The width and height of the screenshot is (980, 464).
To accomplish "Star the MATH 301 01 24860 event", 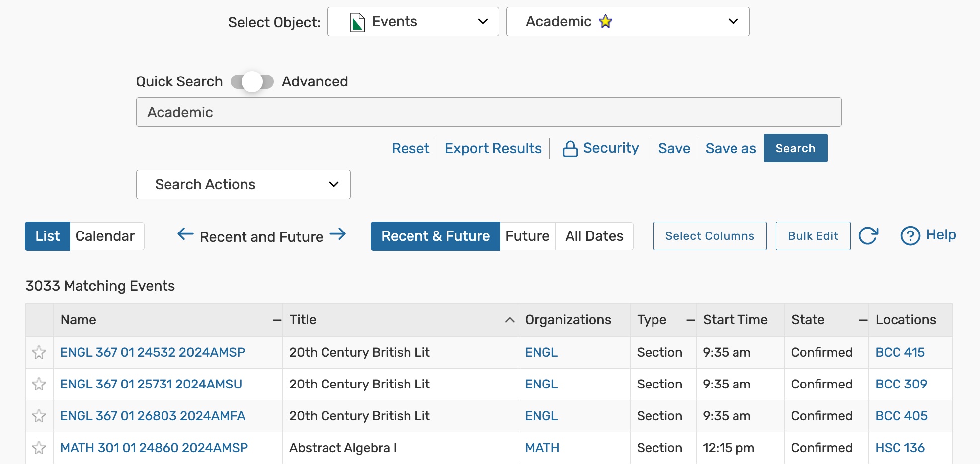I will [39, 448].
